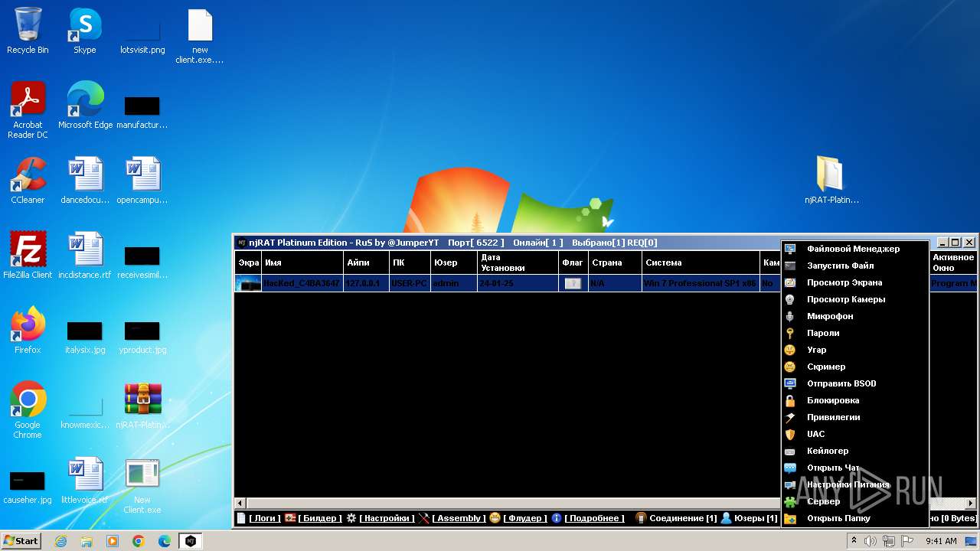Click the Юзеры [1] status entry
This screenshot has width=980, height=551.
[750, 518]
